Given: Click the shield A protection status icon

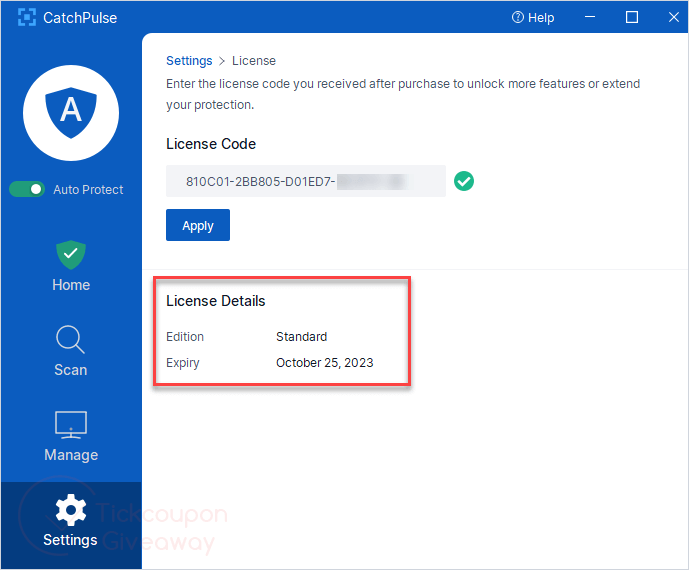Looking at the screenshot, I should coord(71,113).
